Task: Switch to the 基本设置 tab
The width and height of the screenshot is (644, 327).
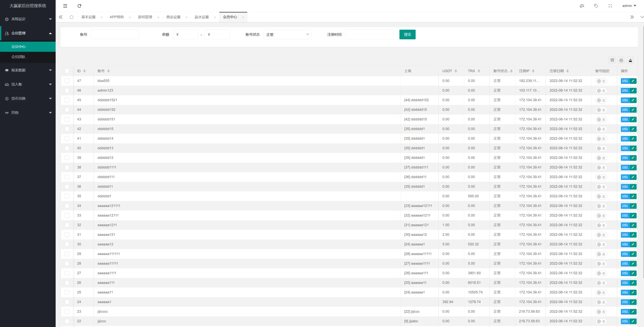Action: pos(88,17)
